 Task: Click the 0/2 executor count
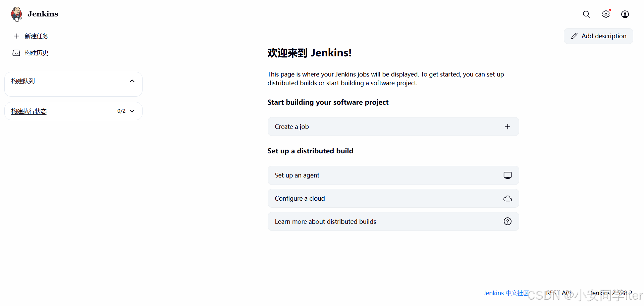[x=121, y=111]
